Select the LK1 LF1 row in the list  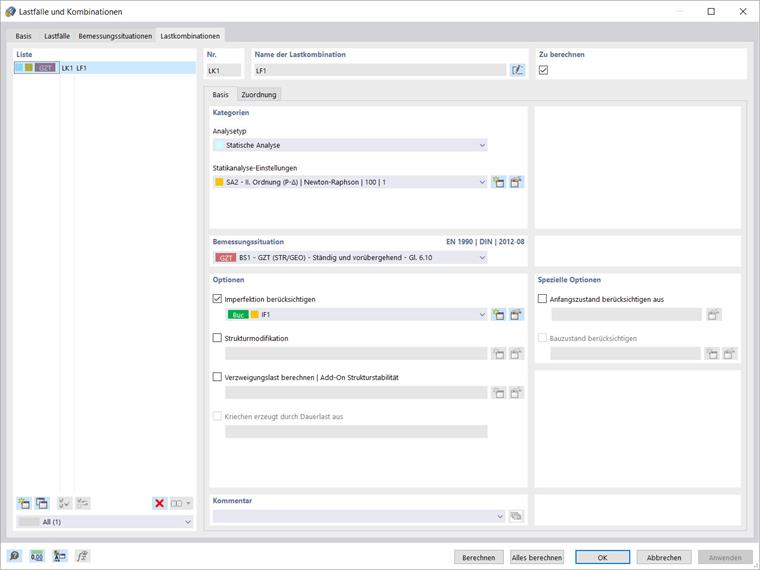click(x=105, y=68)
